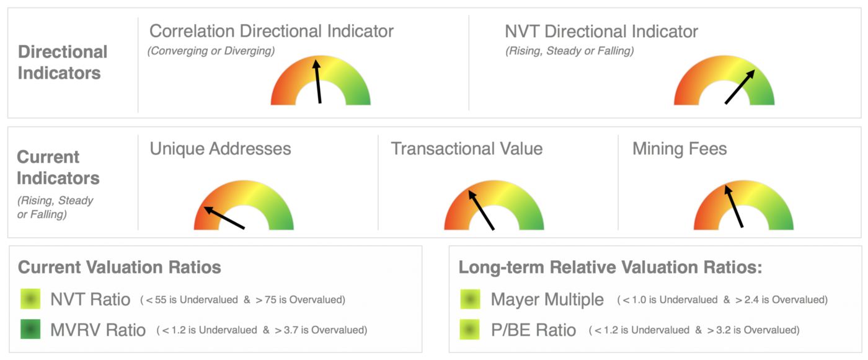Click the P/BE Ratio status square

tap(471, 329)
